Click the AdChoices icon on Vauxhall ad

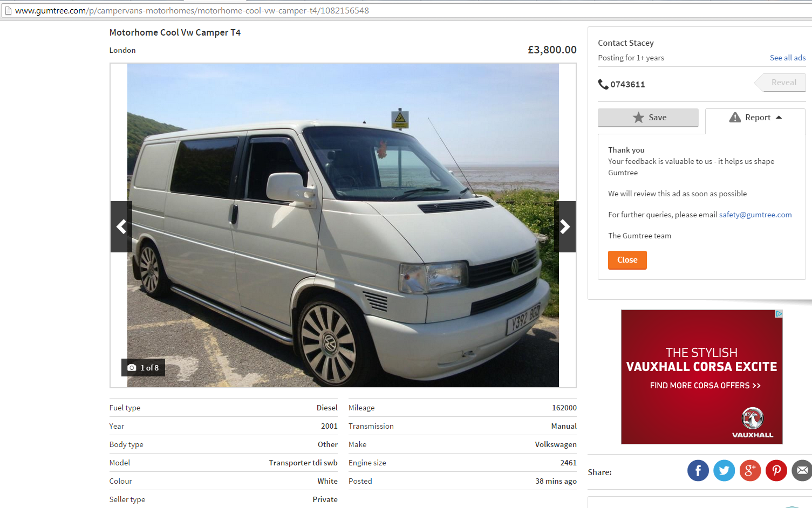coord(779,313)
